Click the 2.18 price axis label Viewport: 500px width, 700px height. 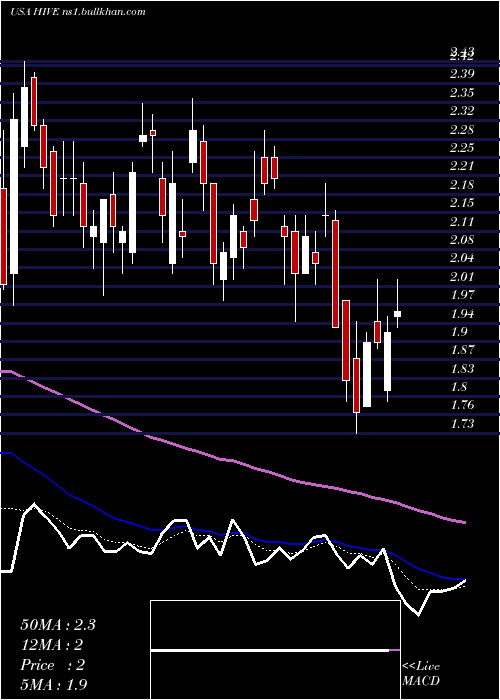[462, 184]
